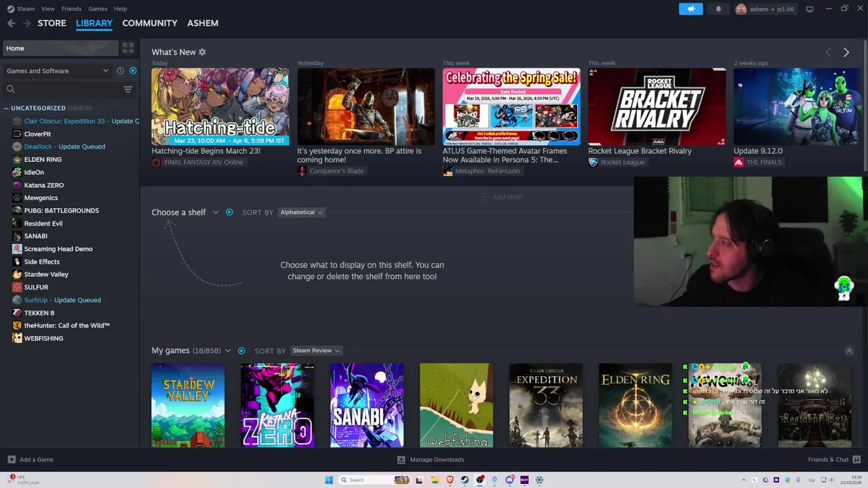Toggle ready-to-play filter in sidebar
Image resolution: width=868 pixels, height=488 pixels.
click(133, 70)
